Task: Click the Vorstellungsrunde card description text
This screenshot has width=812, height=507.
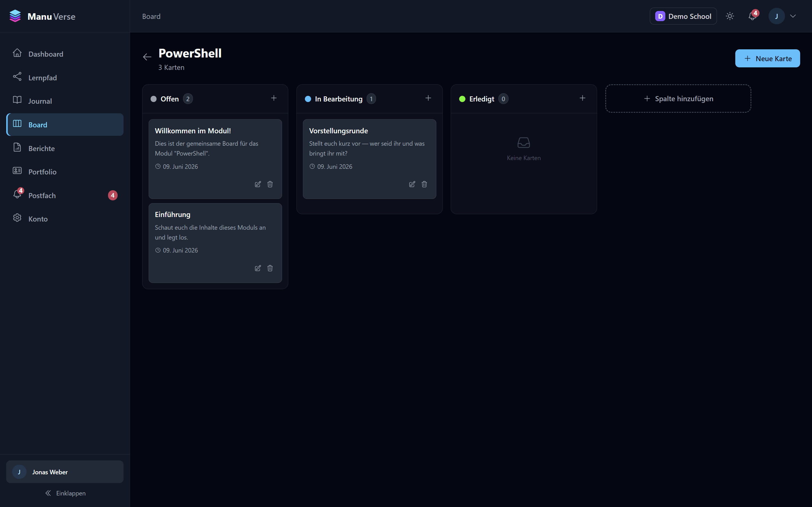Action: 367,148
